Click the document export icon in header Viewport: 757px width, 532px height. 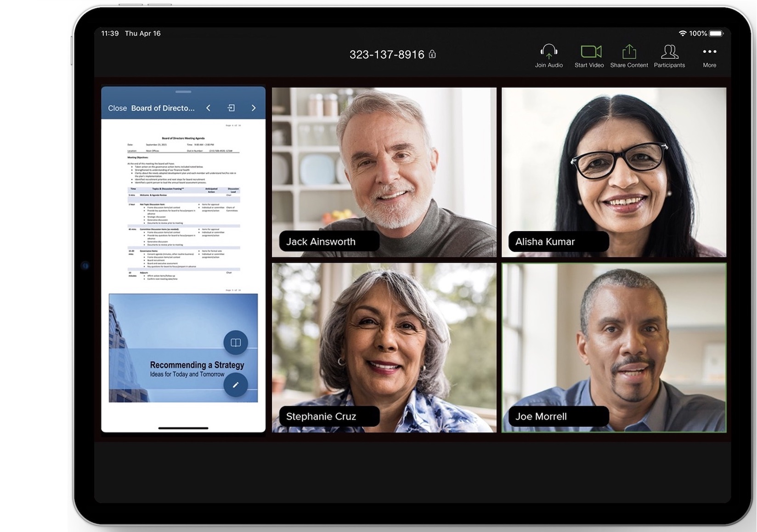tap(231, 108)
